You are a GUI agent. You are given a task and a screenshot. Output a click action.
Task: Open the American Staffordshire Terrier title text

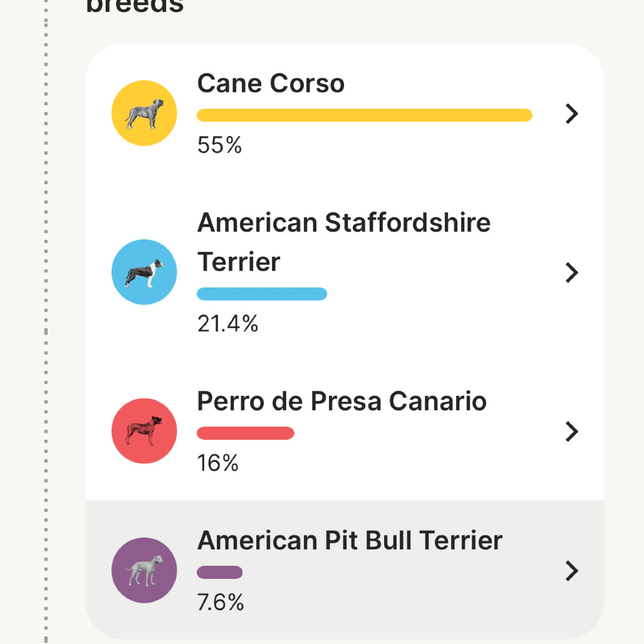[344, 242]
